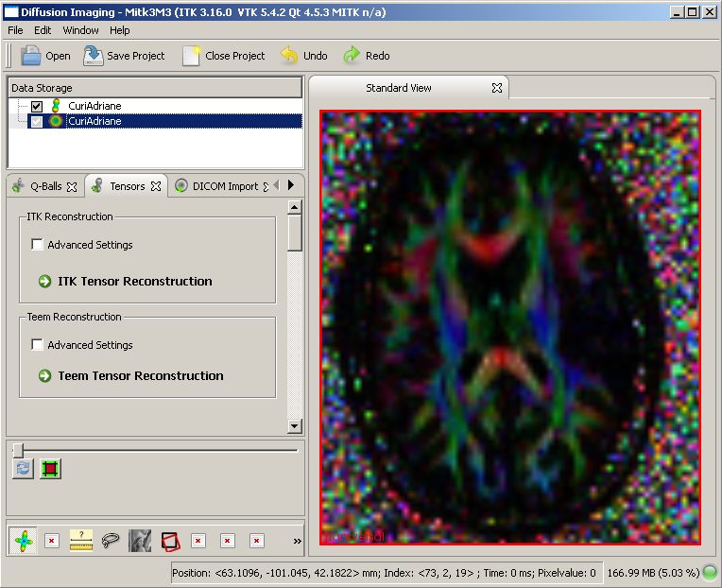The image size is (722, 588).
Task: Click Save Project in the toolbar
Action: (124, 56)
